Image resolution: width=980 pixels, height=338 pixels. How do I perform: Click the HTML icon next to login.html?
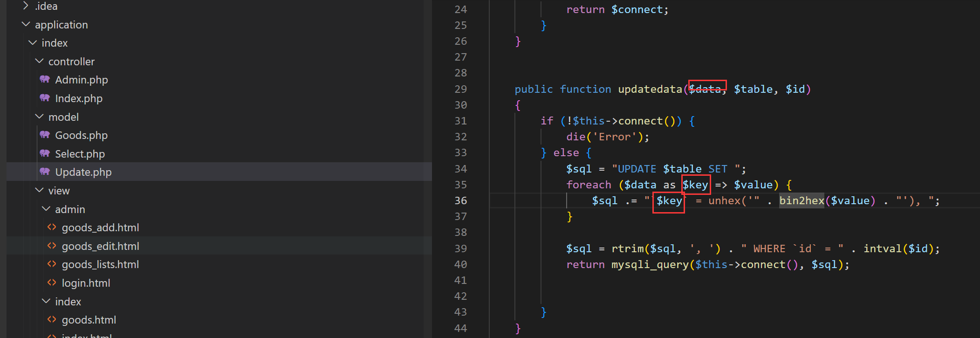[x=52, y=283]
